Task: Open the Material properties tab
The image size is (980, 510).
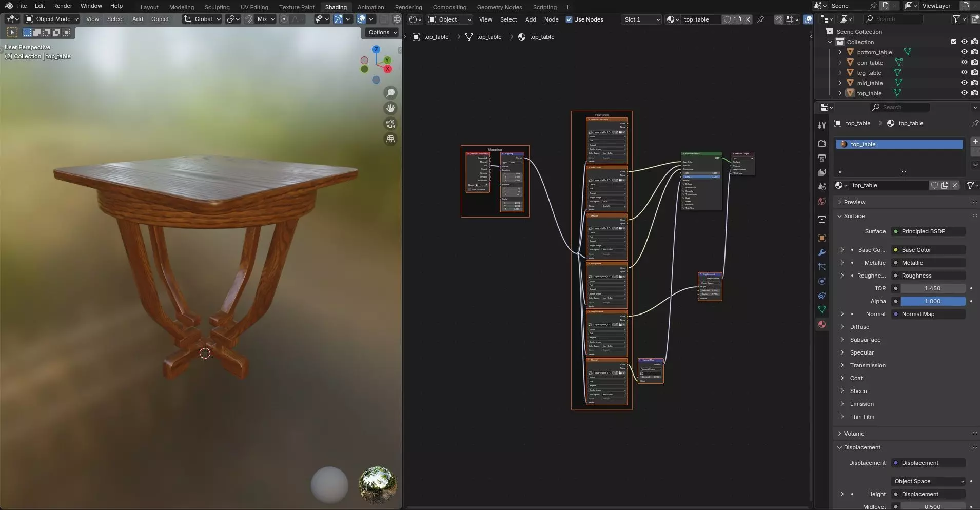Action: pyautogui.click(x=822, y=324)
